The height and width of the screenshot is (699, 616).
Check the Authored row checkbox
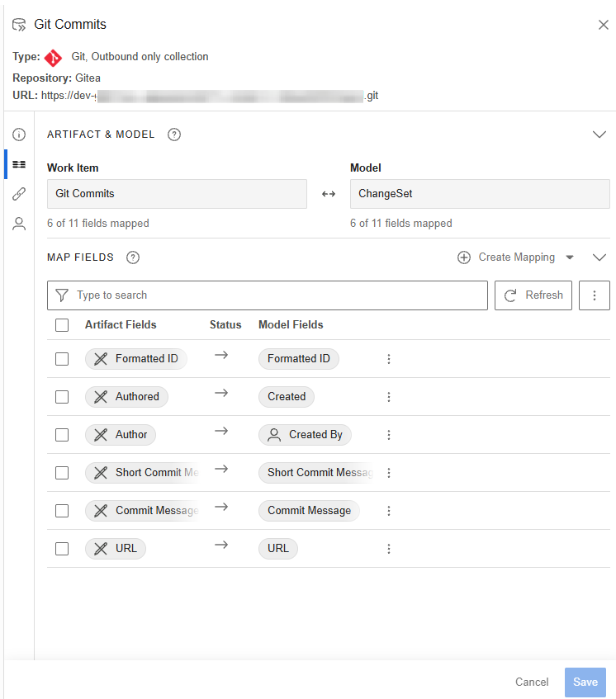coord(62,397)
